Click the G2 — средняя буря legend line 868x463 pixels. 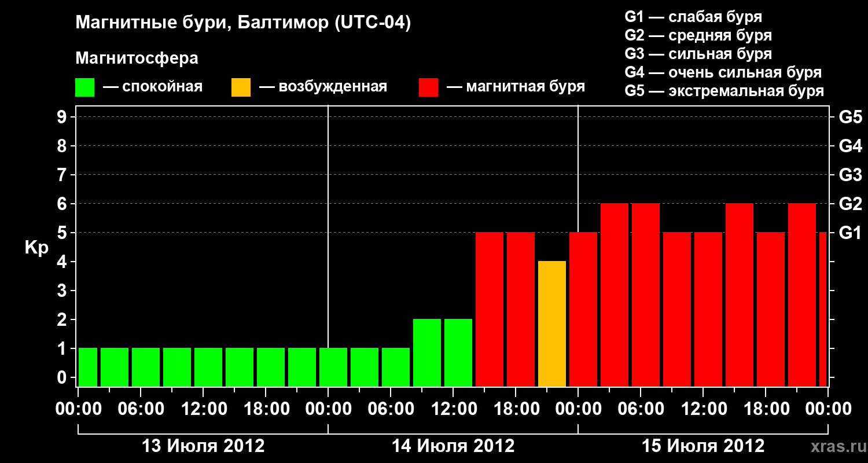pos(698,35)
